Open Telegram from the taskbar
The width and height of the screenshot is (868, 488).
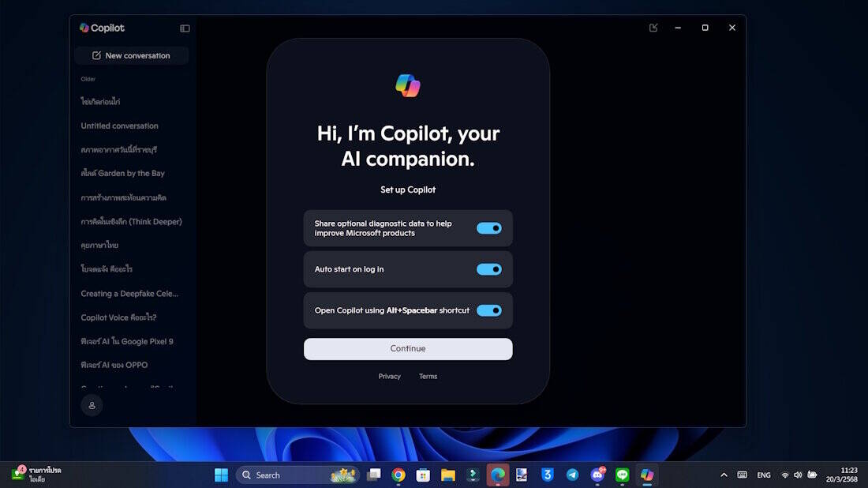pos(573,475)
